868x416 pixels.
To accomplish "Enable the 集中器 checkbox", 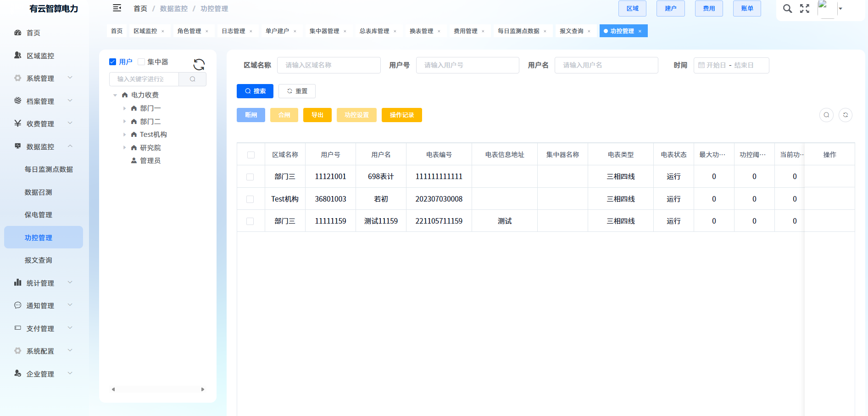I will click(x=141, y=62).
